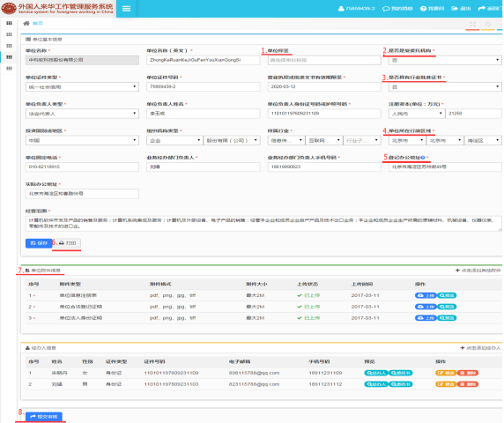Open the 单位证件类型 dropdown
Screen dimensions: 504x423
coord(82,86)
